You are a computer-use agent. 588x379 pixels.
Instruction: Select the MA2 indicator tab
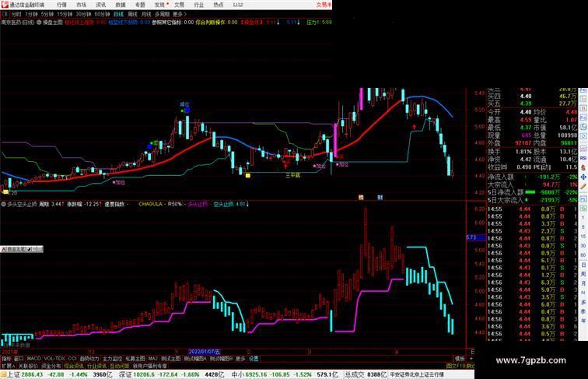pyautogui.click(x=152, y=359)
